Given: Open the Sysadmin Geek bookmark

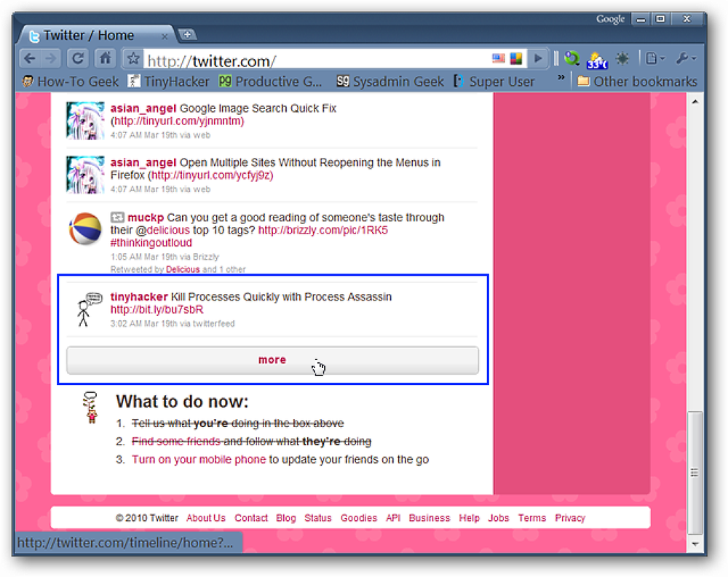Looking at the screenshot, I should click(x=390, y=81).
